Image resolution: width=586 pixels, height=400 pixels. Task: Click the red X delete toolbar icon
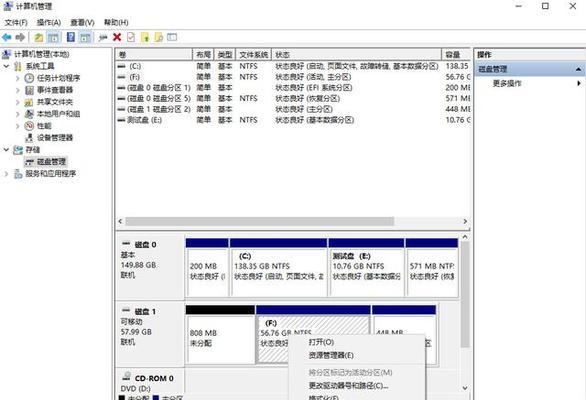(117, 37)
